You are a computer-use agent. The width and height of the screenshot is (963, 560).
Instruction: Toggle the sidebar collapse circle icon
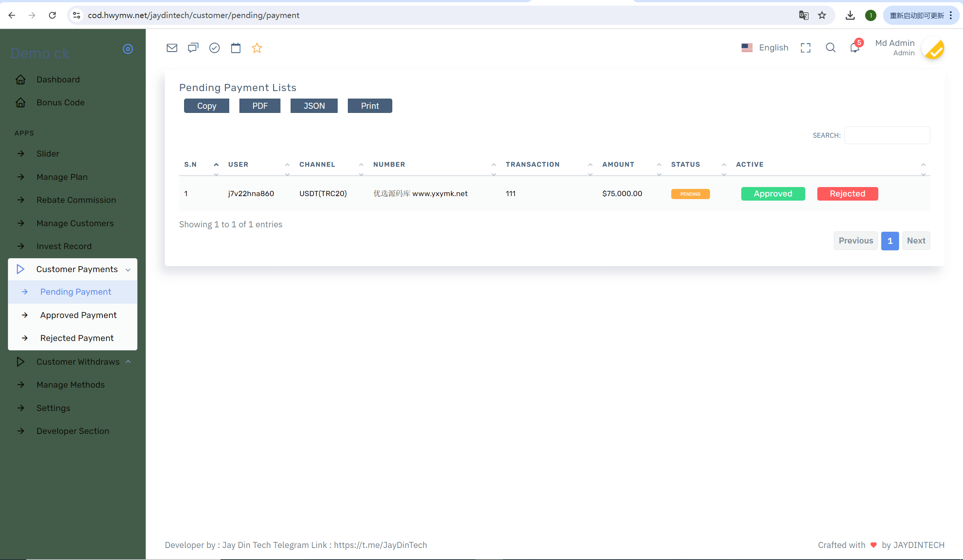[x=128, y=49]
